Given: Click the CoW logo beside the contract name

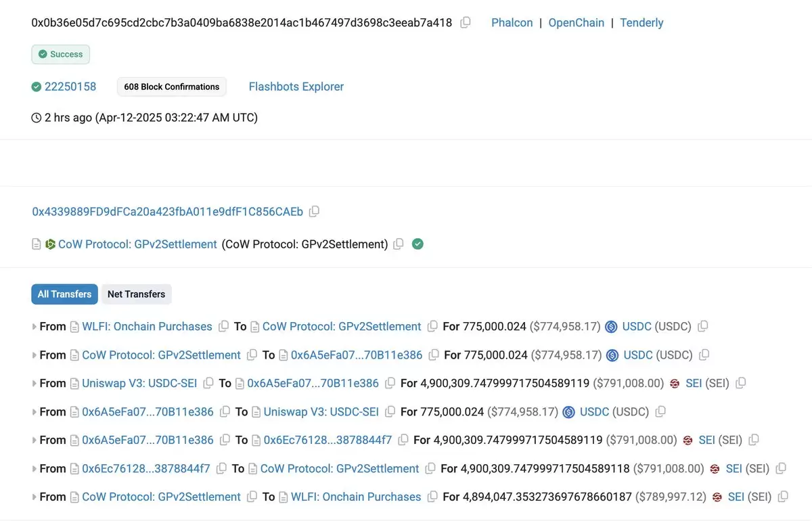Looking at the screenshot, I should pos(50,244).
